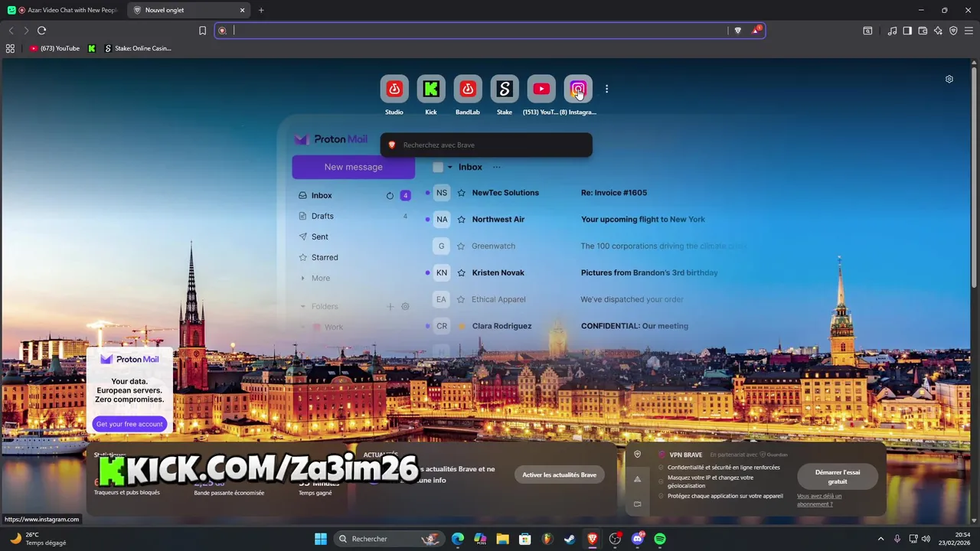Open new tab page customization gear
The image size is (980, 551).
pyautogui.click(x=949, y=79)
